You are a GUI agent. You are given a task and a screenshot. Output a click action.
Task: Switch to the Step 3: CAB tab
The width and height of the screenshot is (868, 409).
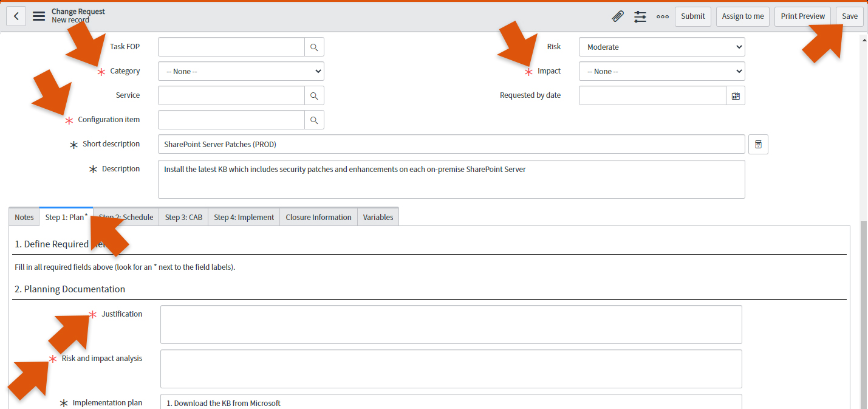click(x=183, y=217)
